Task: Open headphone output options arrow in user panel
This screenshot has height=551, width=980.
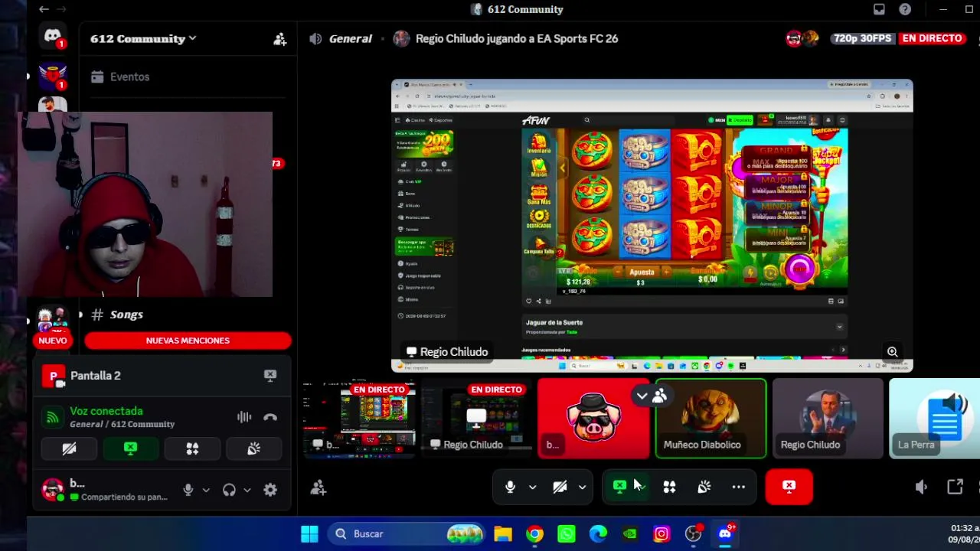Action: 247,490
